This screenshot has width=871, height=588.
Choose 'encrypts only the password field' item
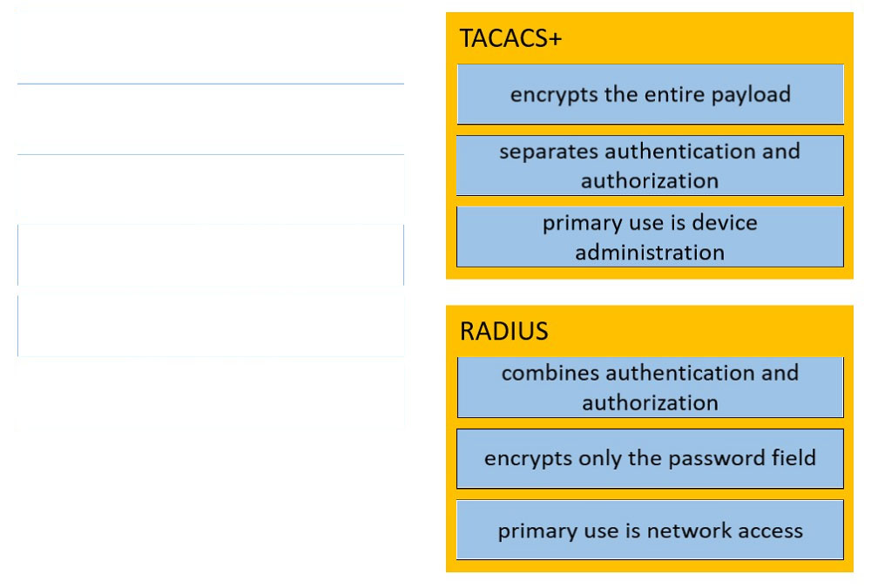[x=650, y=458]
